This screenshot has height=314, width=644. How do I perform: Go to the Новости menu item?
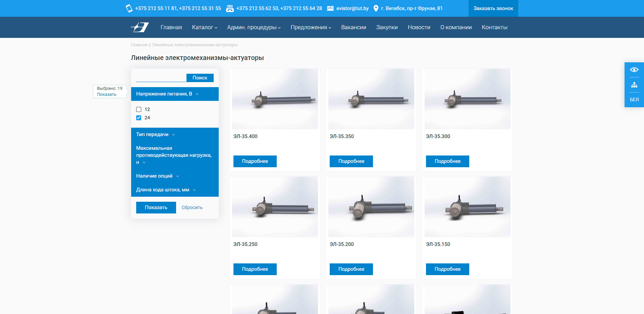click(x=419, y=27)
